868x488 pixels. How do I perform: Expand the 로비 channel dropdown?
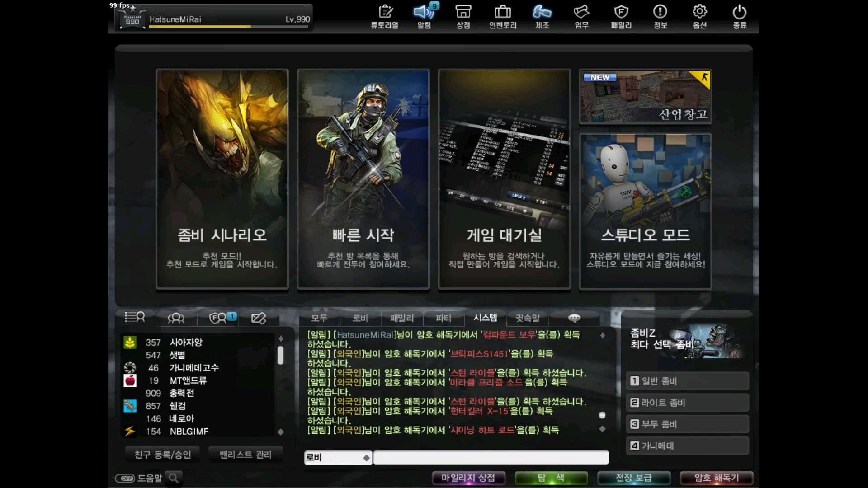point(365,457)
